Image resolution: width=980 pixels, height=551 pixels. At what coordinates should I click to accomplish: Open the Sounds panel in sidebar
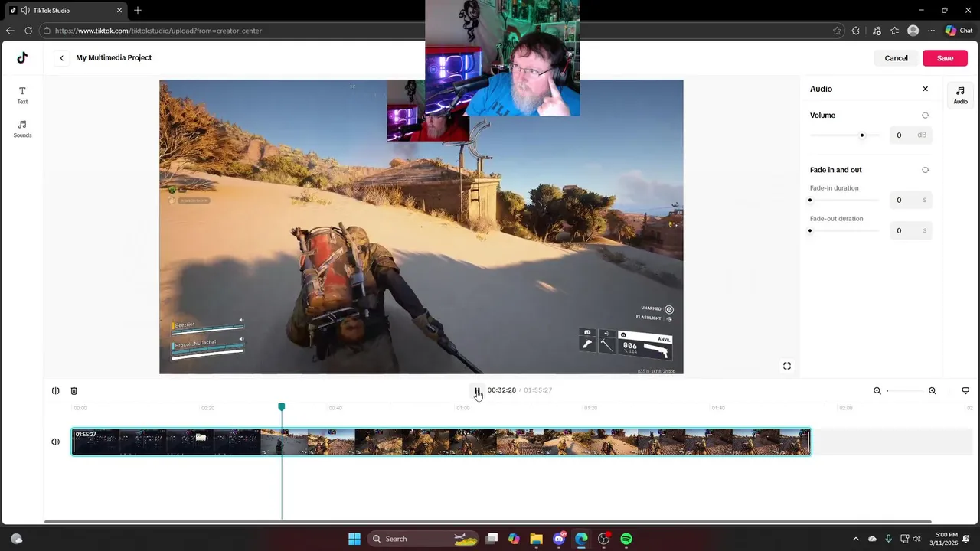(22, 129)
